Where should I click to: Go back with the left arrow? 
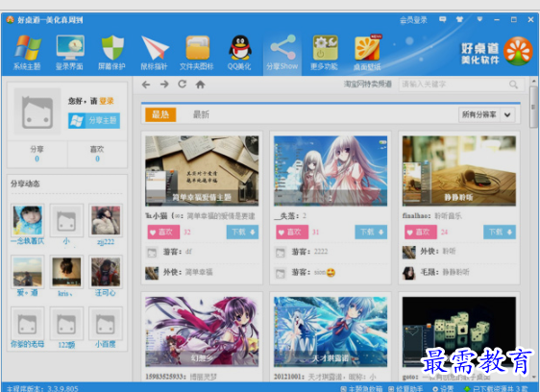pyautogui.click(x=146, y=85)
